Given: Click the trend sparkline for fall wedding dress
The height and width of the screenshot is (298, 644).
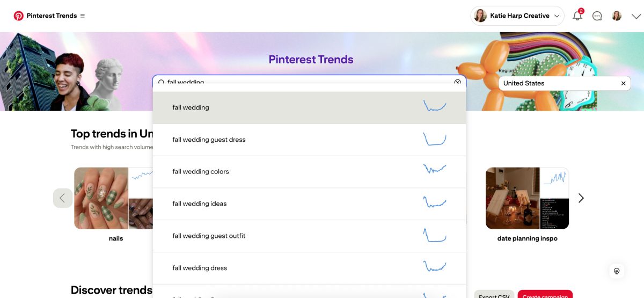Looking at the screenshot, I should point(435,266).
